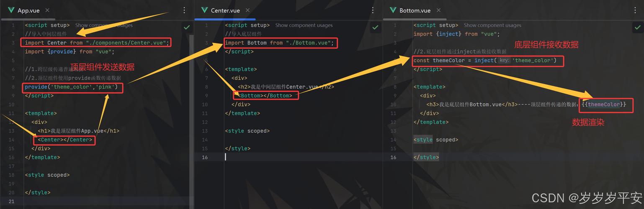Screen dimensions: 644x209
Task: Click the Vue logo on the Bottom.vue tab
Action: 393,10
